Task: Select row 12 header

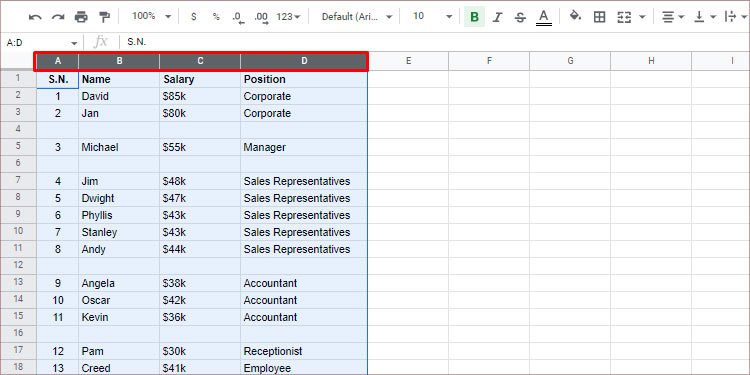Action: [x=18, y=266]
